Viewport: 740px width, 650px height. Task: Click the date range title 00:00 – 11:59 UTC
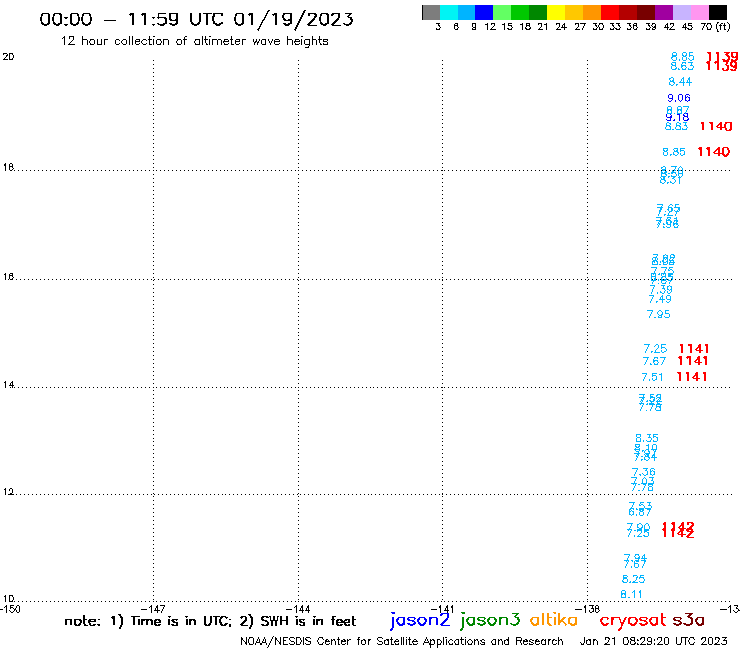pos(196,19)
